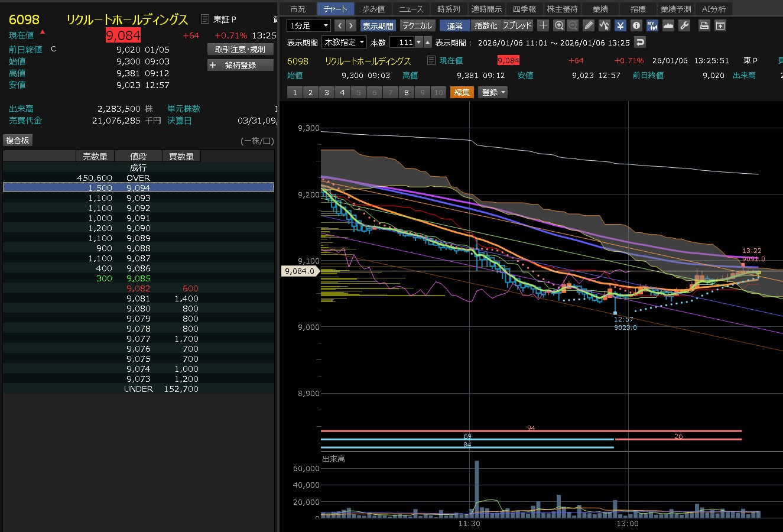Click the zoom in magnifier icon

pos(559,25)
